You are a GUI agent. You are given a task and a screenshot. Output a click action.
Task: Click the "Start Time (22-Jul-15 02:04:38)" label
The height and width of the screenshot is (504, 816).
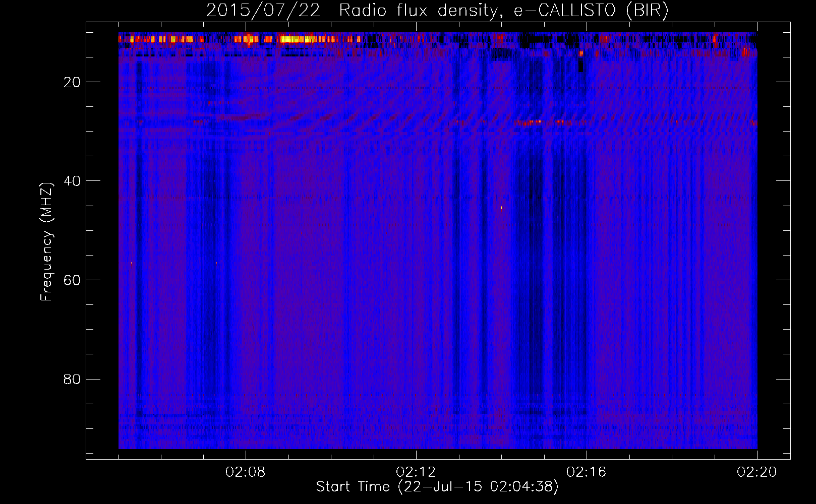point(437,487)
